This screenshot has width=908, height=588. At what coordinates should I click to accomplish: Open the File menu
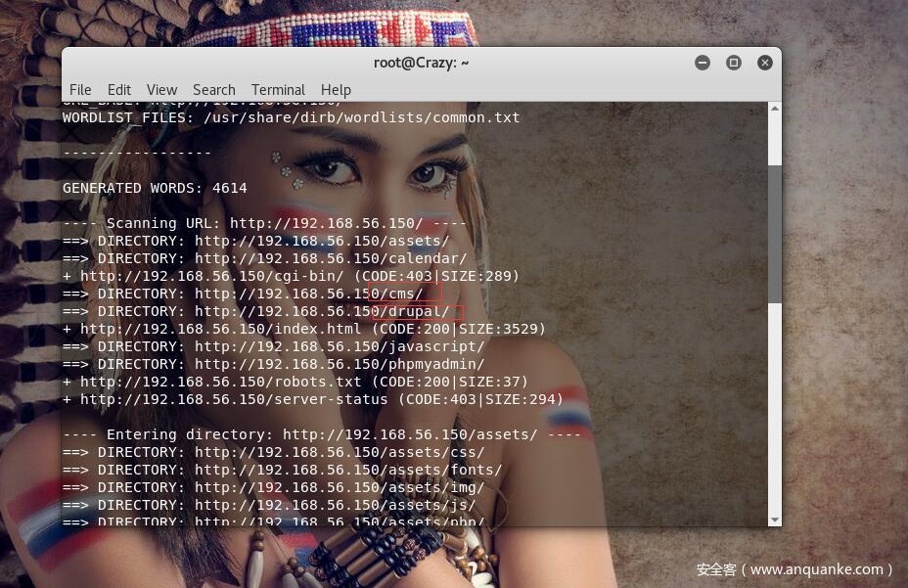pos(80,90)
